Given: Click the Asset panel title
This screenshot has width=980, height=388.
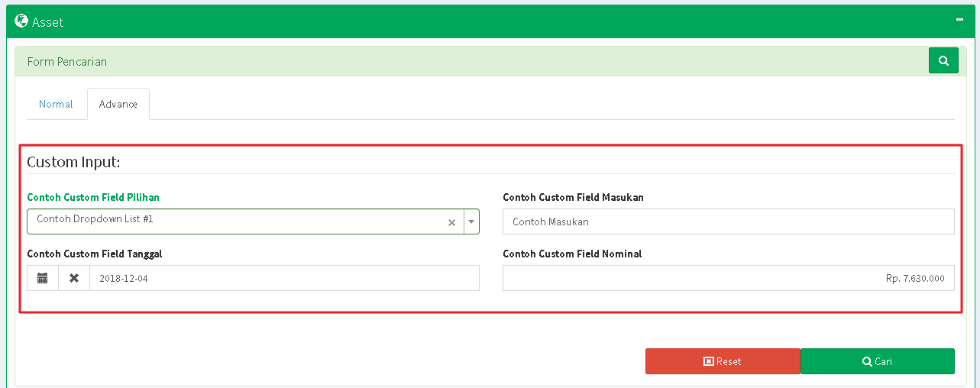Looking at the screenshot, I should pyautogui.click(x=47, y=22).
